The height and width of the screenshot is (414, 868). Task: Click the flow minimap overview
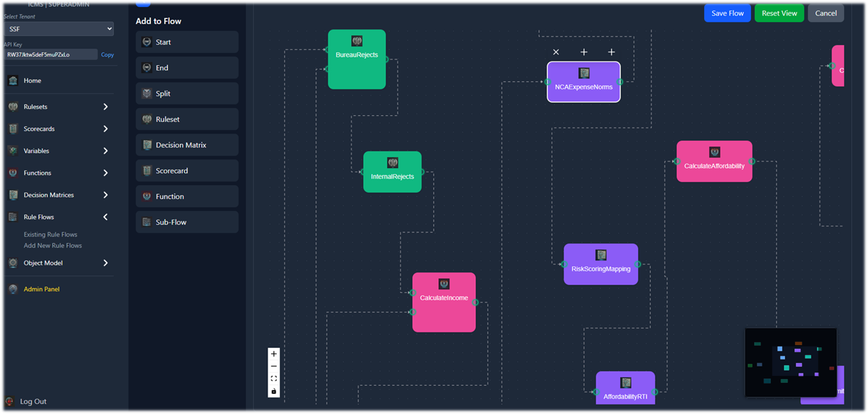pyautogui.click(x=790, y=362)
